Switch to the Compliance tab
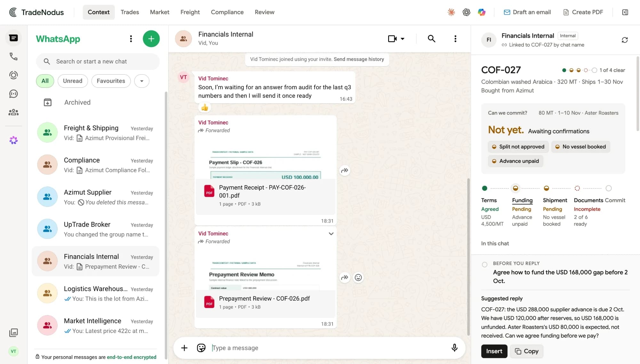This screenshot has height=364, width=640. click(x=227, y=12)
